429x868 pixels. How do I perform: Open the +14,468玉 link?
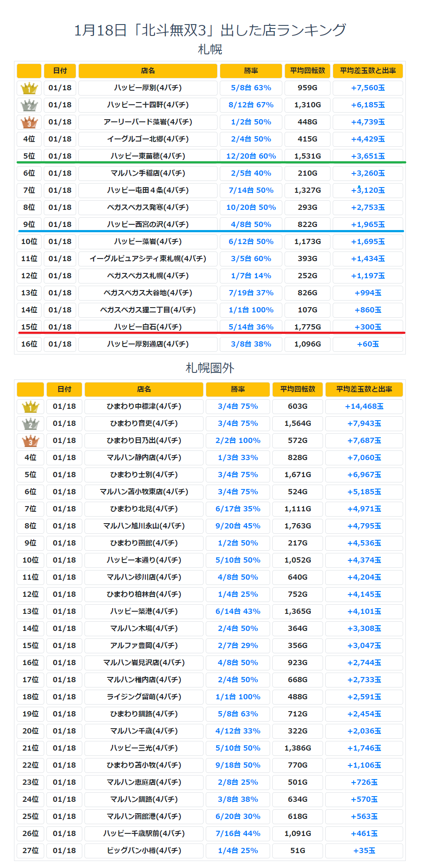point(364,406)
